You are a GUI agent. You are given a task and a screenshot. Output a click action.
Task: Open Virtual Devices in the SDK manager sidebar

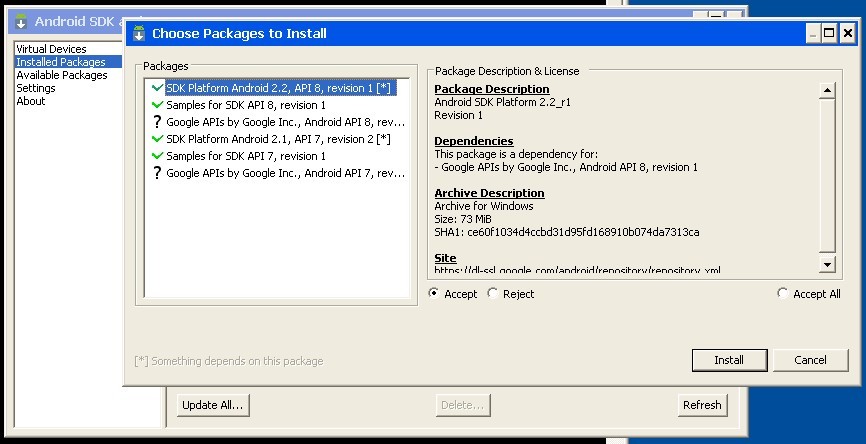(x=51, y=49)
